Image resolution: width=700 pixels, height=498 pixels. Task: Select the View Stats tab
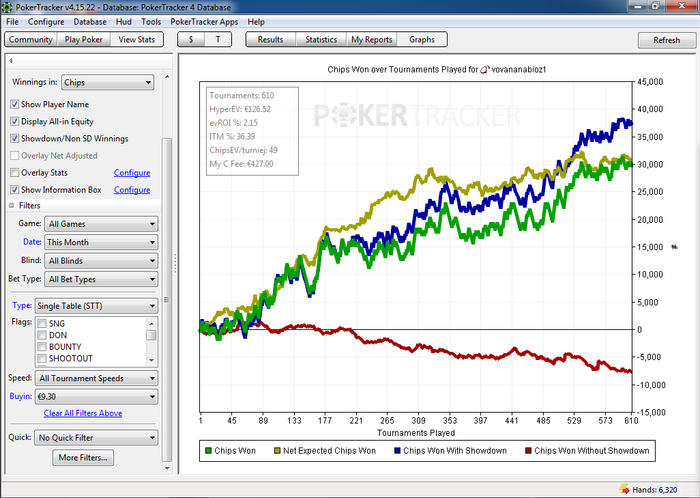coord(137,40)
